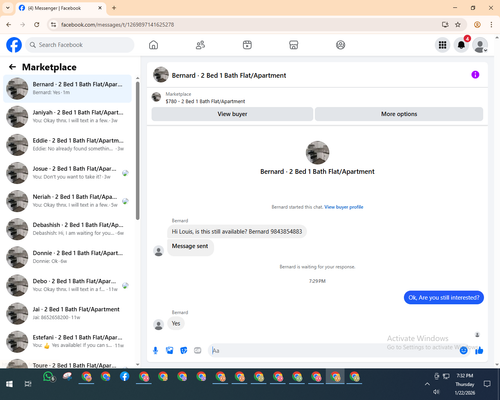Open the Facebook menu grid icon
Screen dimensions: 500x400
(x=442, y=45)
